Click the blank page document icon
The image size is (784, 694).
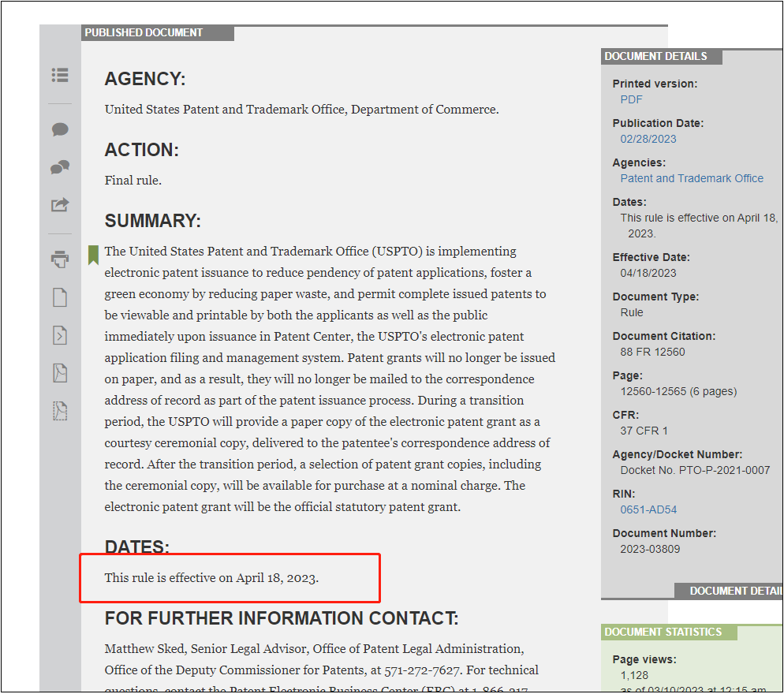click(60, 297)
